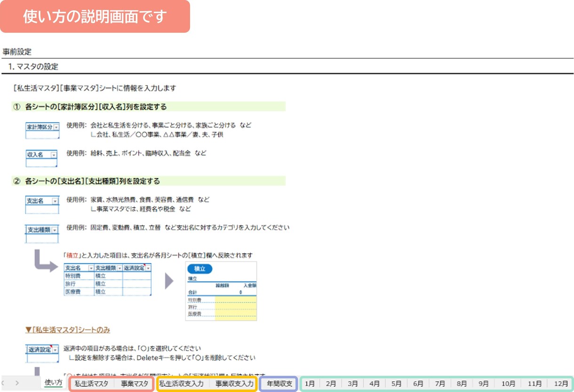Select the 3月 sheet tab
The height and width of the screenshot is (392, 574).
tap(353, 384)
